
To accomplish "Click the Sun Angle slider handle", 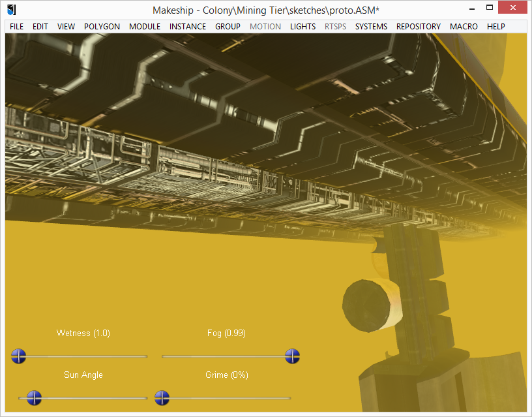I will [34, 397].
